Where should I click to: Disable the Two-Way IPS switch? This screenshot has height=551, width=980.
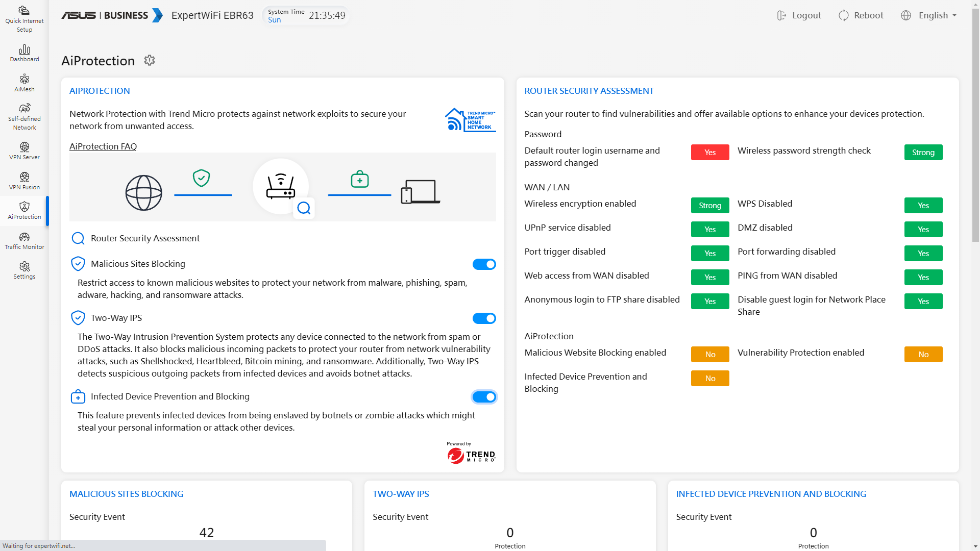tap(484, 318)
